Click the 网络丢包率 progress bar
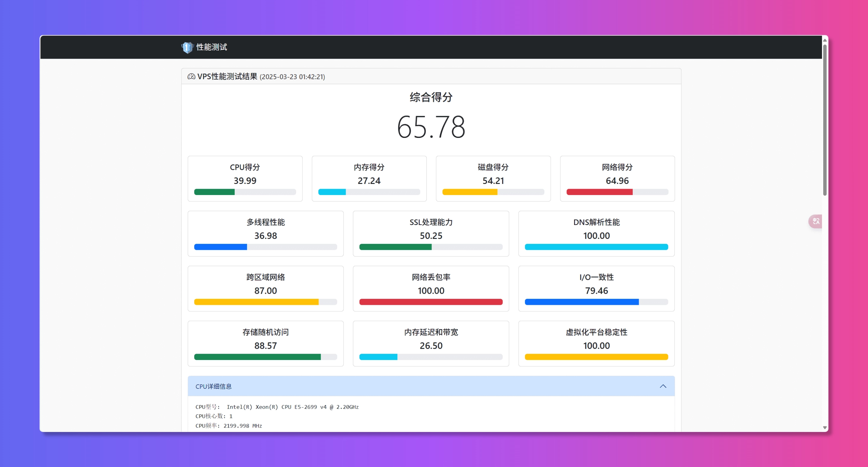The image size is (868, 467). tap(431, 302)
